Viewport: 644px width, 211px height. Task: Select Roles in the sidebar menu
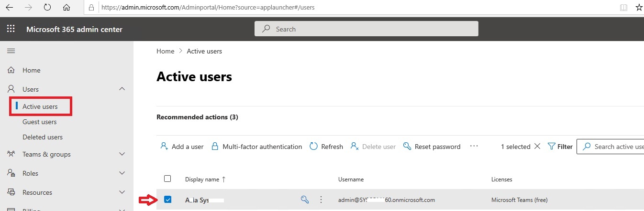[30, 173]
